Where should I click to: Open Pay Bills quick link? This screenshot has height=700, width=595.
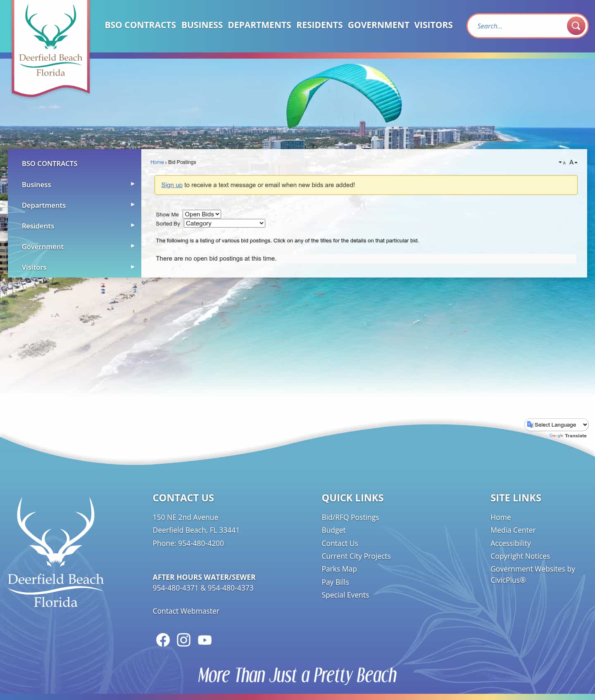(x=335, y=582)
